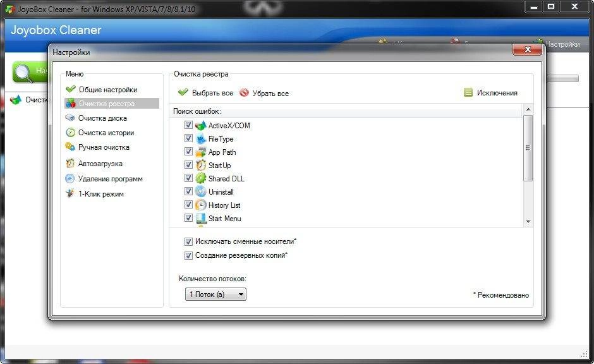Viewport: 594px width, 364px height.
Task: Click the clock icon beside Очистка истории
Action: click(x=71, y=133)
